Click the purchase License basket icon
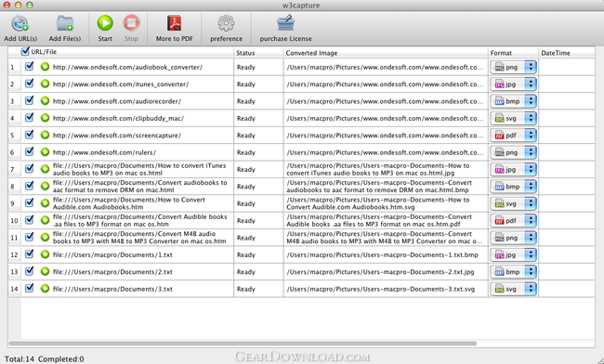This screenshot has height=364, width=604. point(285,23)
